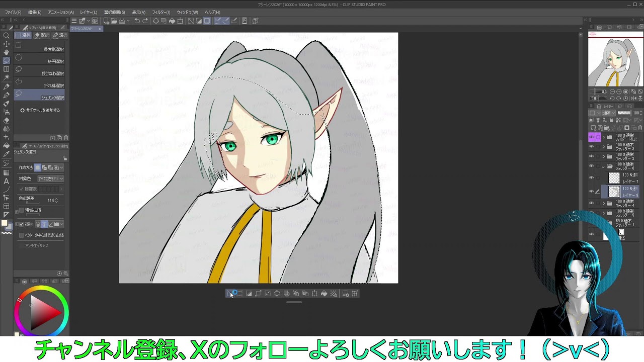Viewport: 644px width, 362px height.
Task: Open 作成方法 selection mode dropdown arrow
Action: pos(62,167)
